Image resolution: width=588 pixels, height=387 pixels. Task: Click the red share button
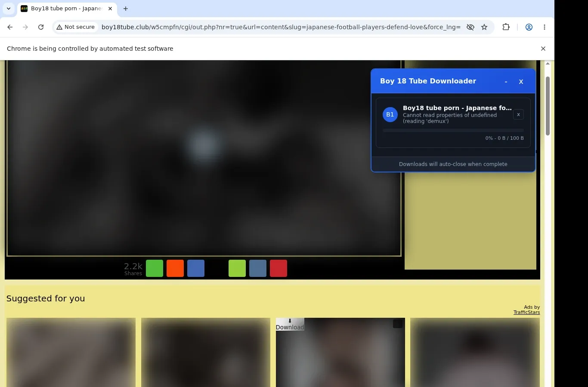[279, 268]
